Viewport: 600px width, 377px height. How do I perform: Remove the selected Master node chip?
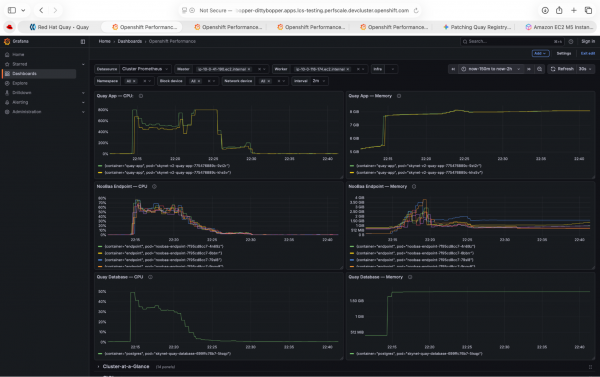coord(249,69)
